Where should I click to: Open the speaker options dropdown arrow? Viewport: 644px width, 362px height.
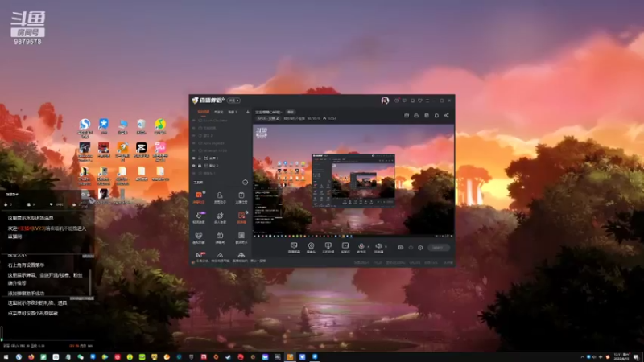[386, 247]
